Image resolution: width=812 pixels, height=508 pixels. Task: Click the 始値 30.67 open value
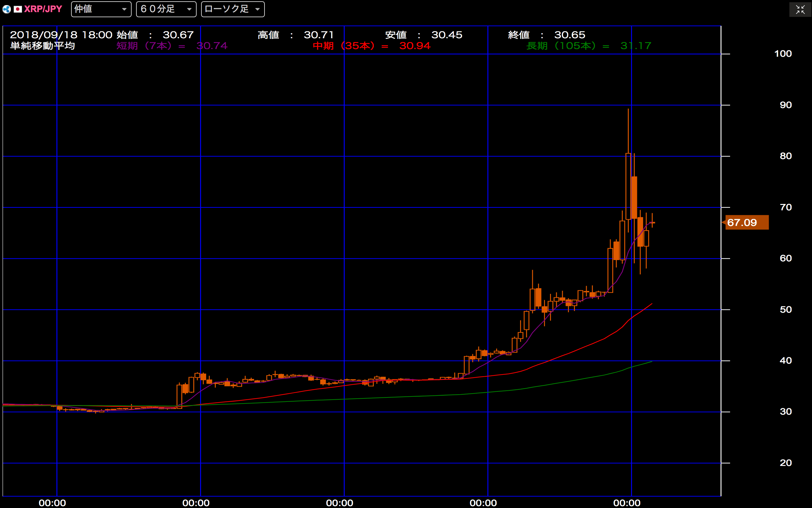[x=155, y=35]
